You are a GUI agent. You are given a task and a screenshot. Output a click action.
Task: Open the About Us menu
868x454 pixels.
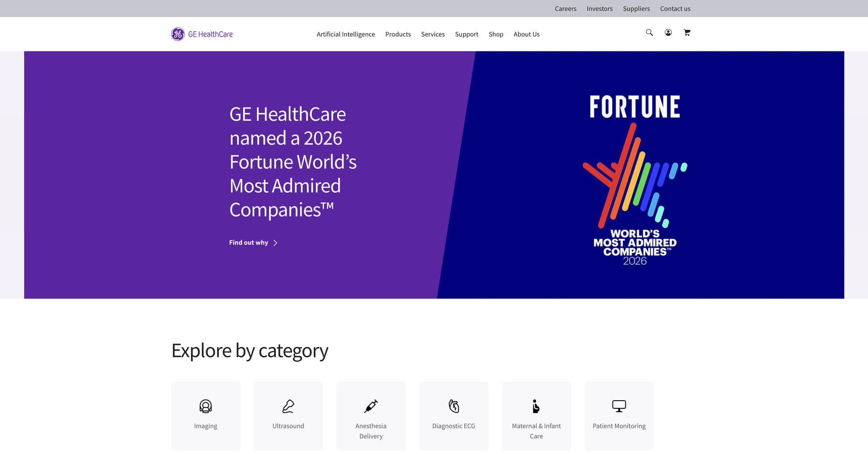[526, 34]
